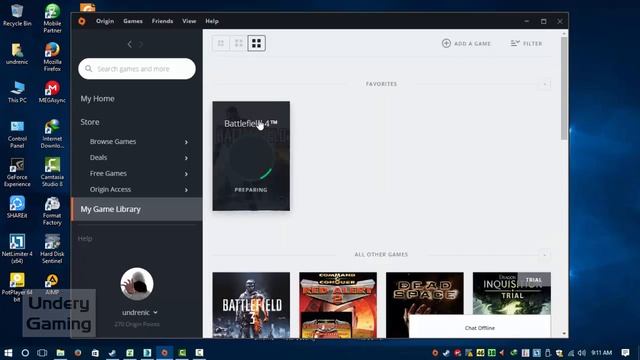Open the Deals entry in the sidebar
The image size is (640, 360).
coord(98,158)
